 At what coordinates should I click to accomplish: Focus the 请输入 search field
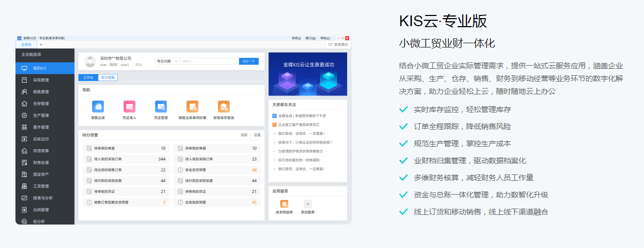[x=210, y=61]
